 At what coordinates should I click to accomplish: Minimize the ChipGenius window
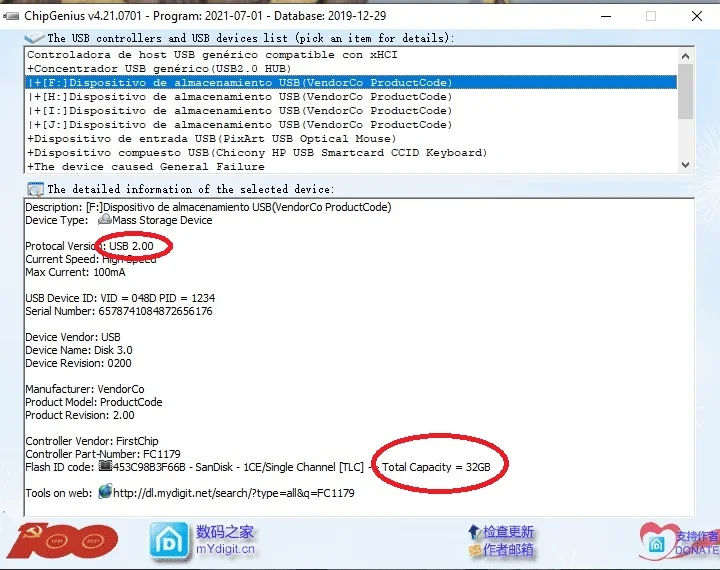coord(606,17)
